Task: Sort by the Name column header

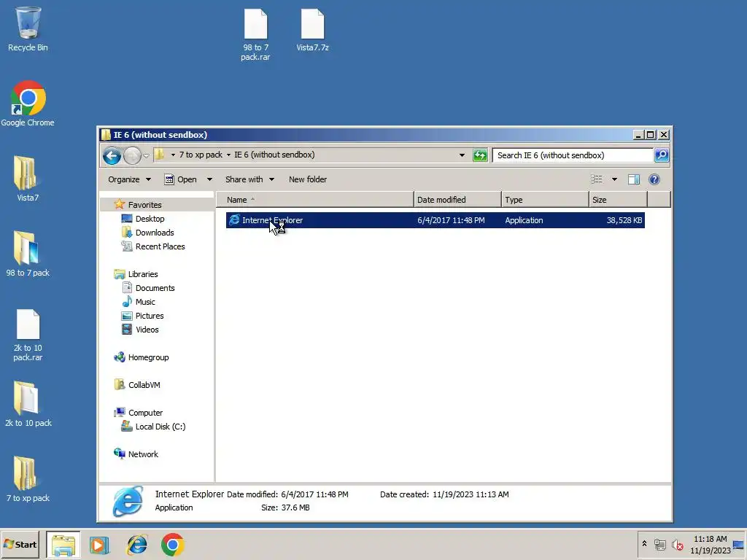Action: coord(315,200)
